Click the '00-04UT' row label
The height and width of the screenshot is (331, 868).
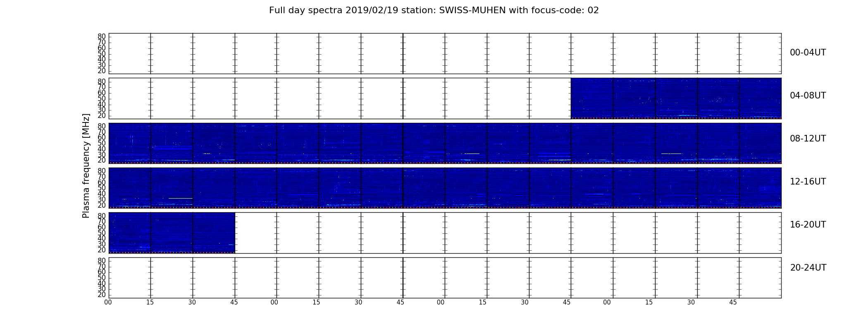(x=808, y=53)
